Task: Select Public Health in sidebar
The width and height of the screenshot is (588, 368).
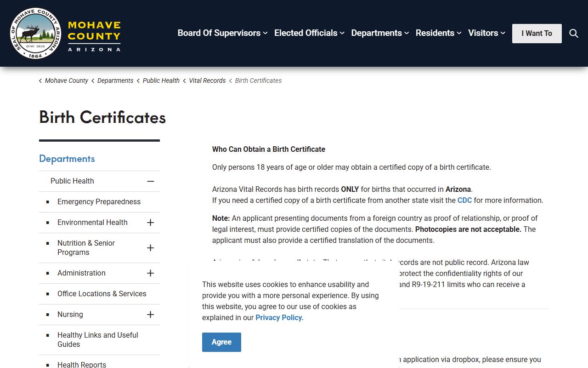Action: coord(72,181)
